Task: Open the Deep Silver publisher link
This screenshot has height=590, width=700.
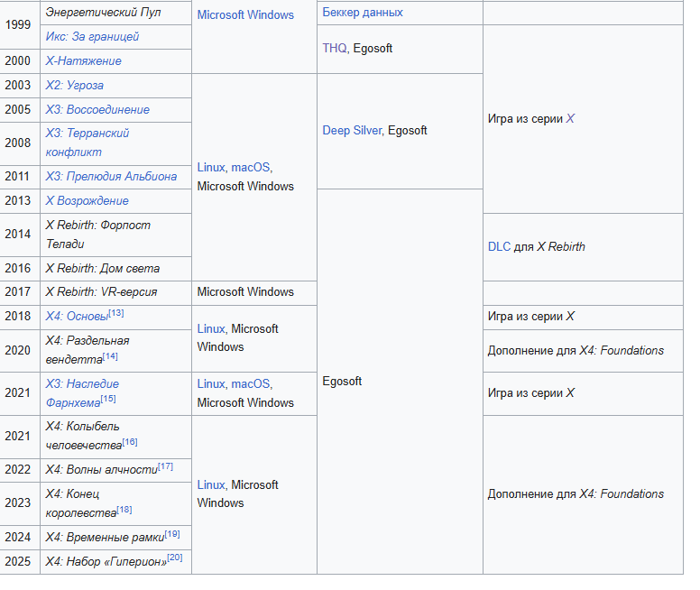Action: (352, 131)
